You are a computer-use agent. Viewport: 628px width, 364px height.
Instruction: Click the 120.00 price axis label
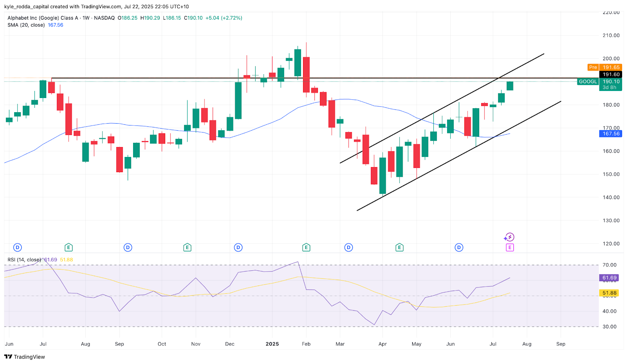pyautogui.click(x=611, y=244)
